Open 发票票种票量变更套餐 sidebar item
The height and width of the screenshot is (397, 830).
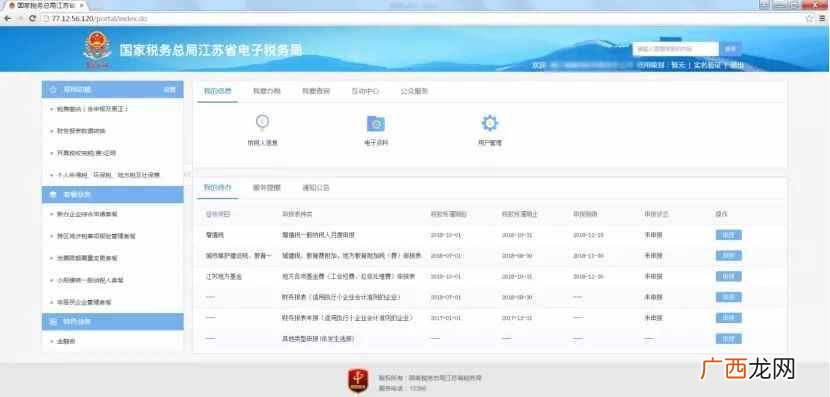87,258
